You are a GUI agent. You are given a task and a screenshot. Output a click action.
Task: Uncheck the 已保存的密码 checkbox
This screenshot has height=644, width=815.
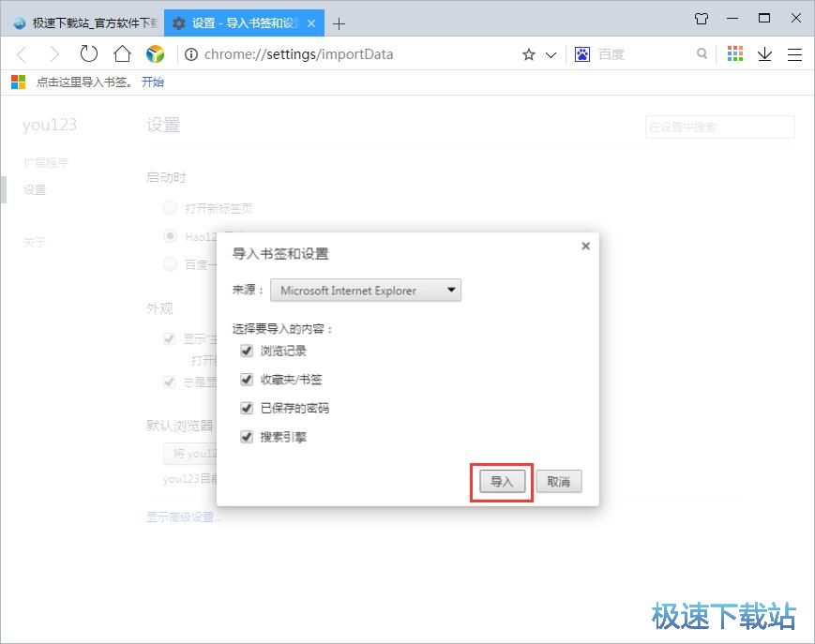[247, 408]
